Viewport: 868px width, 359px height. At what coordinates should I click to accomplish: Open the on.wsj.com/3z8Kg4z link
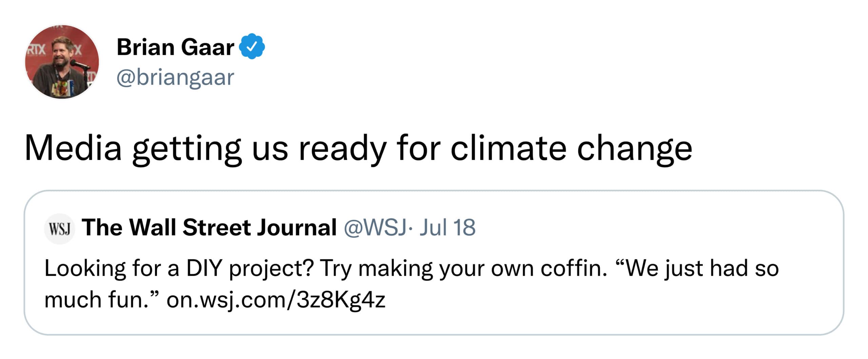pyautogui.click(x=276, y=300)
